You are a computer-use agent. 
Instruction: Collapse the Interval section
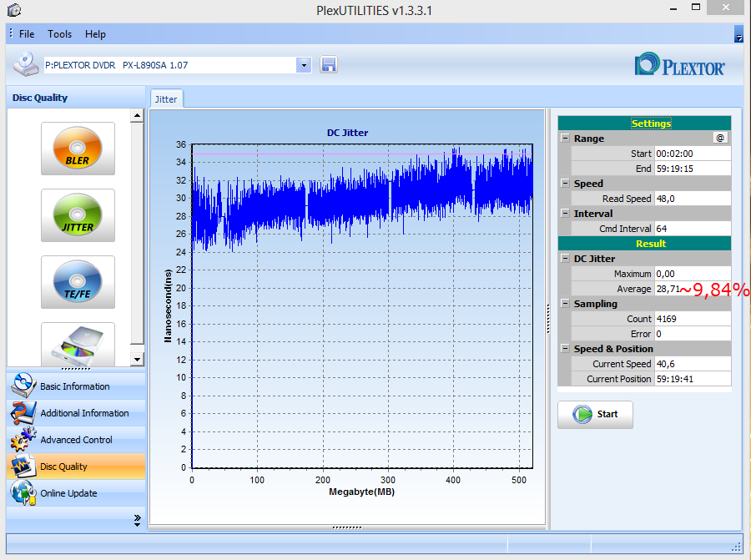click(x=565, y=213)
